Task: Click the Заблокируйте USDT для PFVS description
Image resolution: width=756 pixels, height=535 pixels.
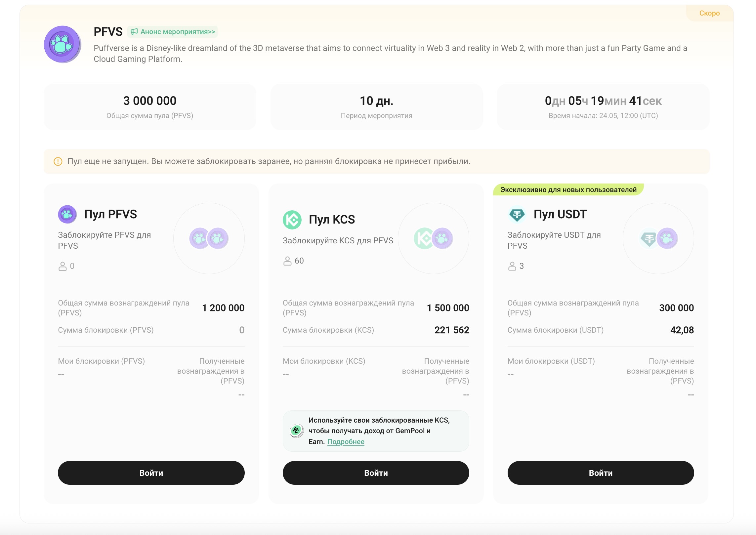Action: coord(554,240)
